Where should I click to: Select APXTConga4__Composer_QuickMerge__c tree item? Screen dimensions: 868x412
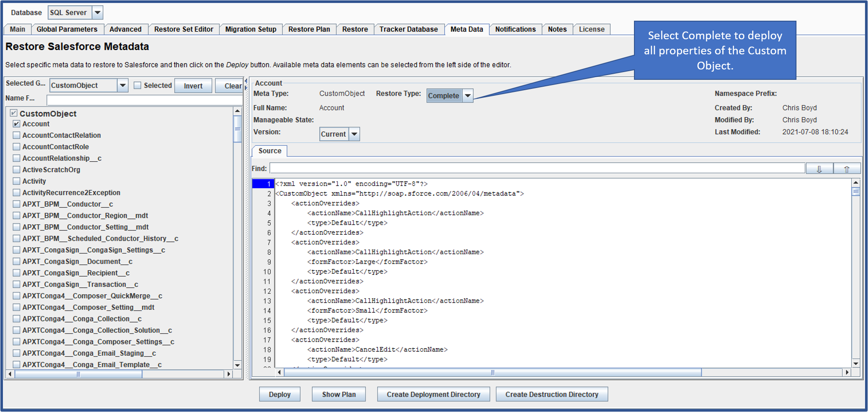(92, 296)
